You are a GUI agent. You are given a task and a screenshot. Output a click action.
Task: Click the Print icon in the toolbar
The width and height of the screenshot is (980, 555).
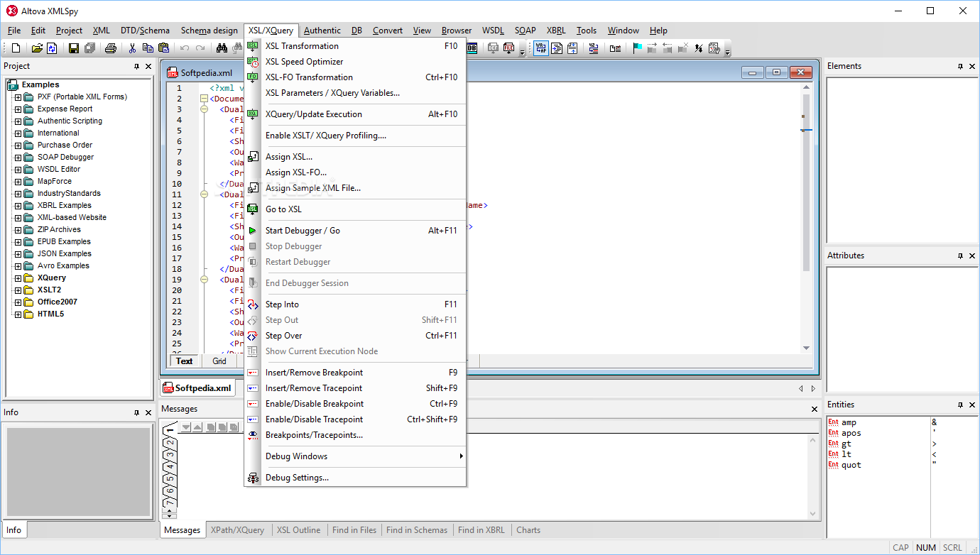(111, 48)
